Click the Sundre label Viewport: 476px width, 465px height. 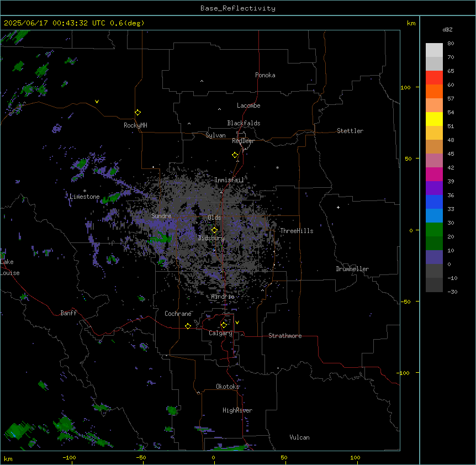pyautogui.click(x=161, y=216)
